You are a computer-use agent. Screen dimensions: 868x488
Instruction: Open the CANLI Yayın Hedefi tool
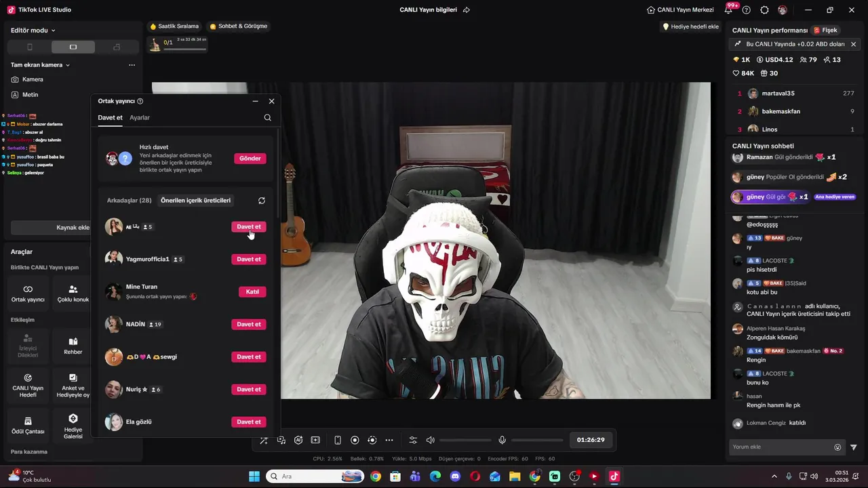tap(28, 385)
